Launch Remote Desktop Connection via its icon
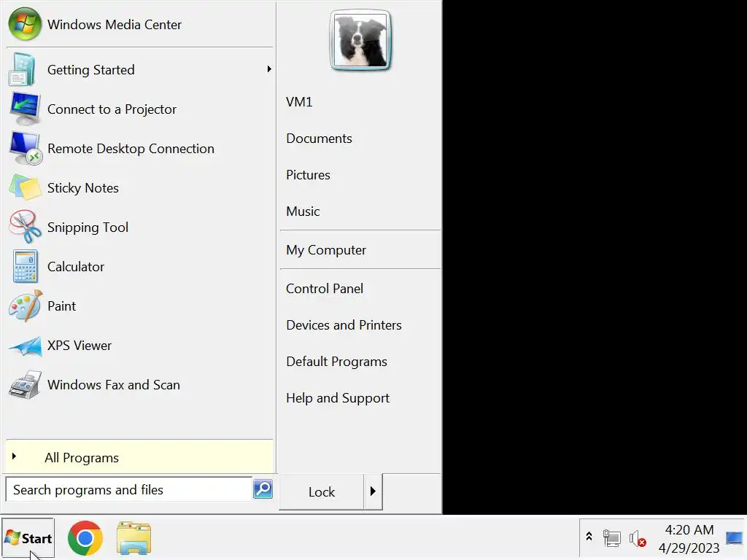 (26, 149)
